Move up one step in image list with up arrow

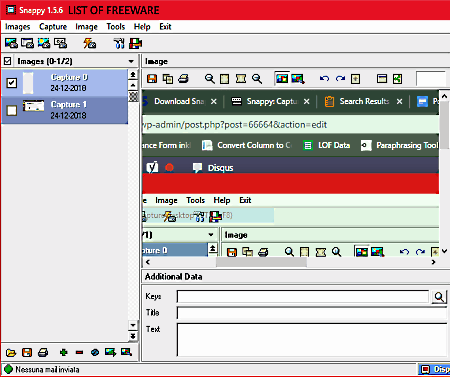click(133, 85)
